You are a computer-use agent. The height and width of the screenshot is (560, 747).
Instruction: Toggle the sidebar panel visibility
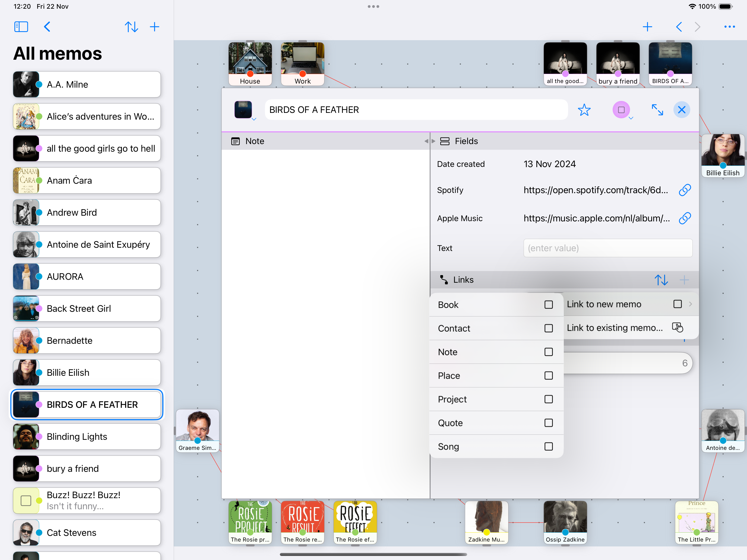tap(21, 27)
